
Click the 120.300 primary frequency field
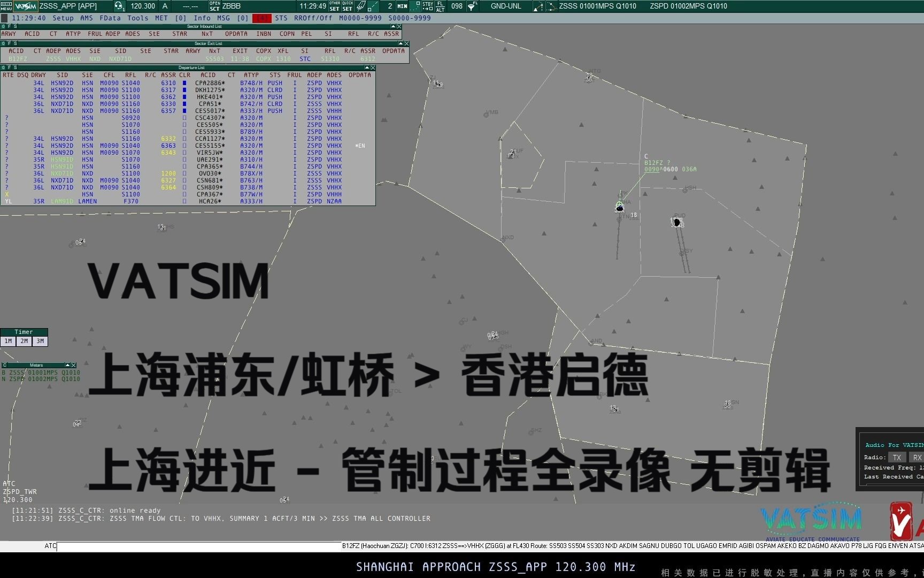point(143,6)
